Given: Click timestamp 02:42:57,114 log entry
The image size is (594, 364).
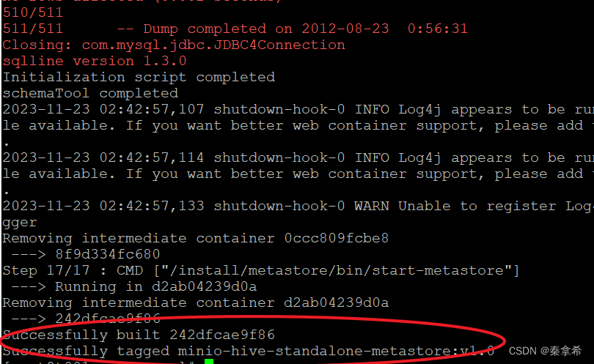Looking at the screenshot, I should pos(152,157).
